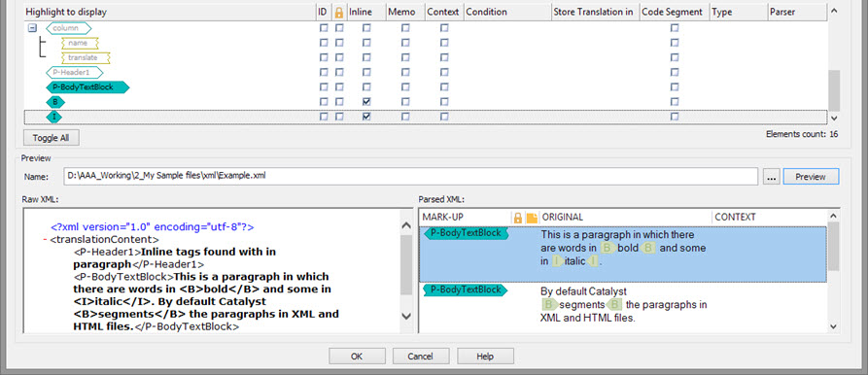Check Memo box for P-Header1 row
The width and height of the screenshot is (868, 375).
pos(405,73)
